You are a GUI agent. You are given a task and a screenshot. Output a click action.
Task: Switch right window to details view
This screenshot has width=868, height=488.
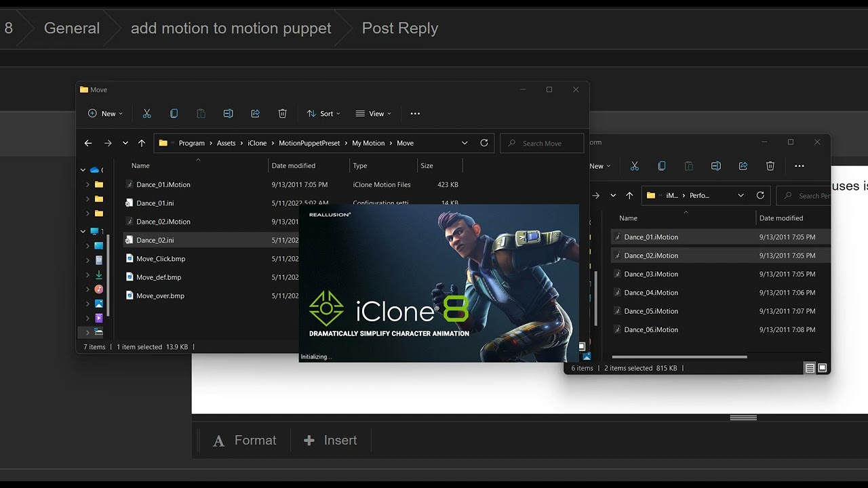(810, 368)
